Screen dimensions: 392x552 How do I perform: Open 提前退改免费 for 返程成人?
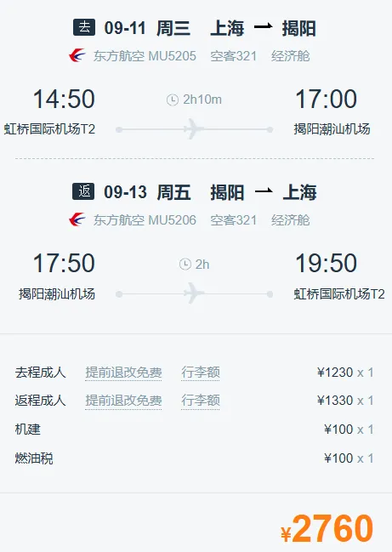(x=123, y=401)
